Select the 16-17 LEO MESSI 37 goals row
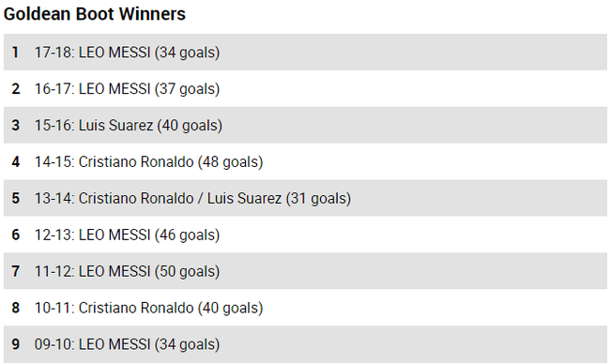The image size is (610, 364). coord(305,89)
